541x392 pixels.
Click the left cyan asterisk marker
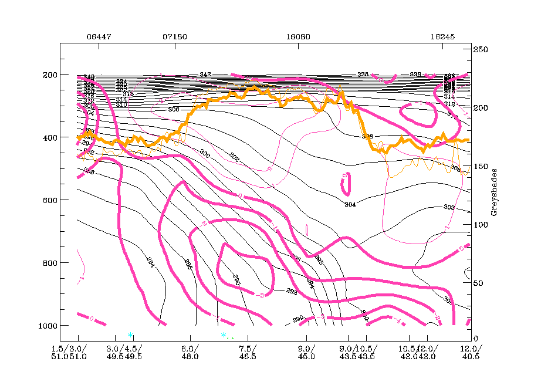coord(130,335)
